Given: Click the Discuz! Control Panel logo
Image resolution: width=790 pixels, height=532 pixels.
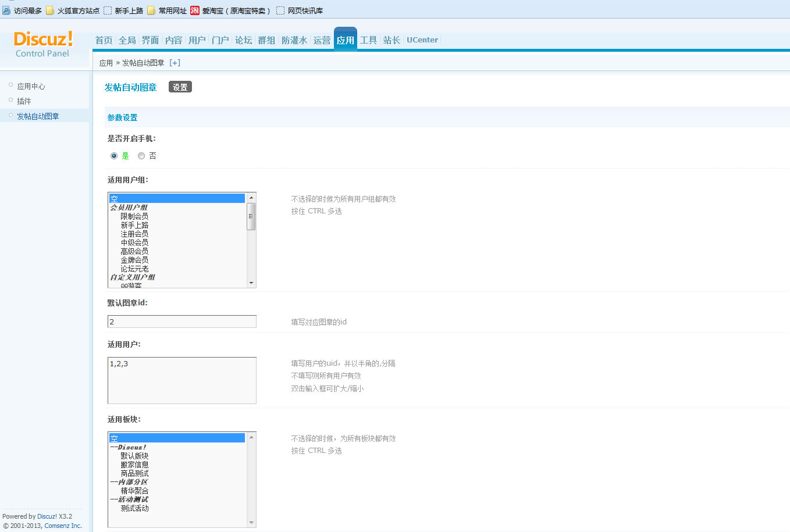Looking at the screenshot, I should click(x=43, y=44).
